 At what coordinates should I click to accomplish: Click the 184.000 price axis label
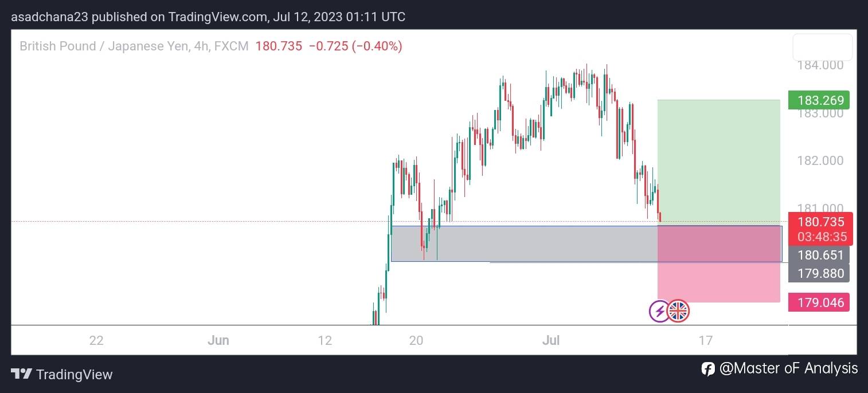(x=820, y=65)
